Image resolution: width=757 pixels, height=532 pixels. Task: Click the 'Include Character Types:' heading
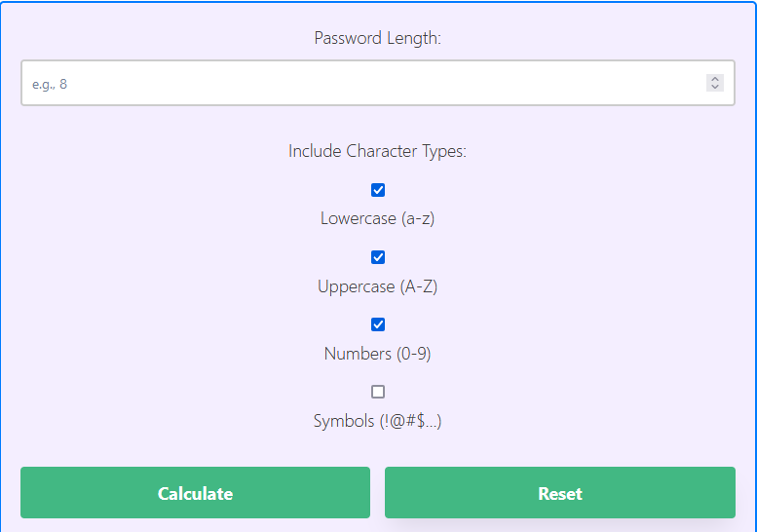[x=378, y=151]
